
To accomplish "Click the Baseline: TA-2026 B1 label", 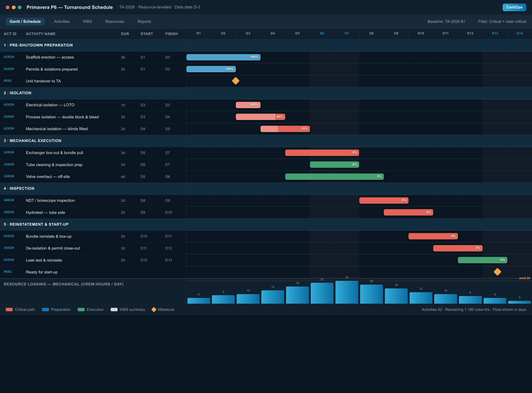I will (446, 21).
